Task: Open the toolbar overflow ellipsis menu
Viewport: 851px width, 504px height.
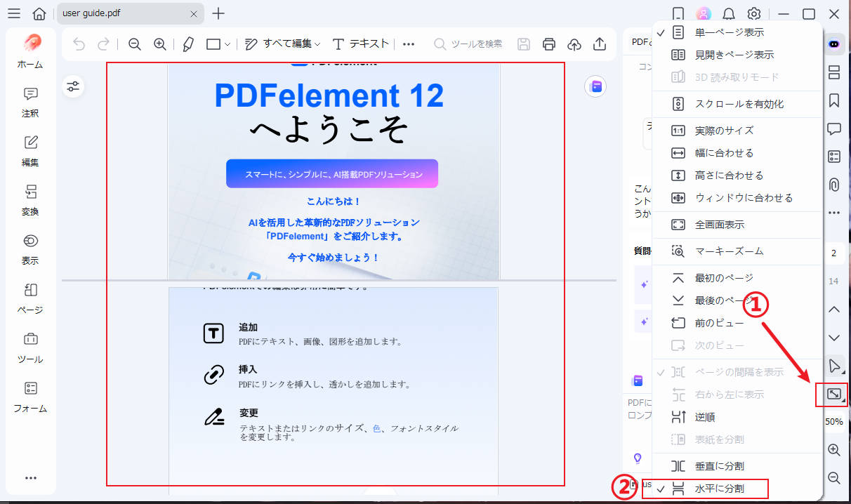Action: coord(409,44)
